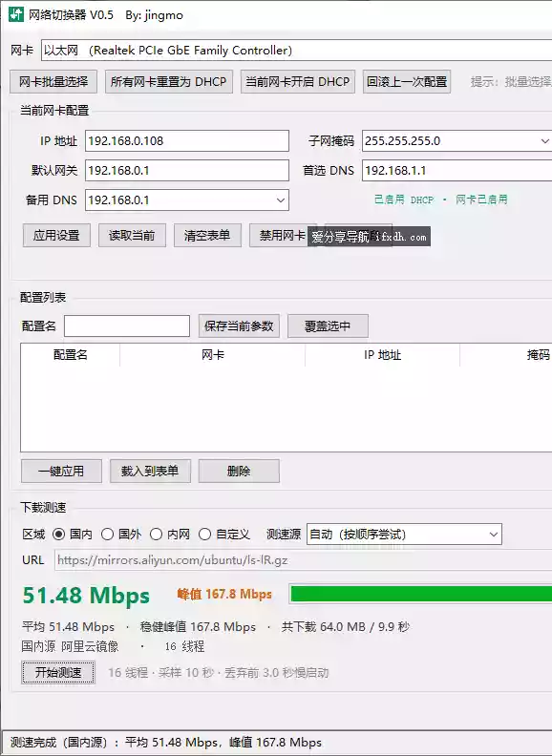Click the 峰值 167.8 Mbps orange text
The width and height of the screenshot is (552, 756).
224,594
